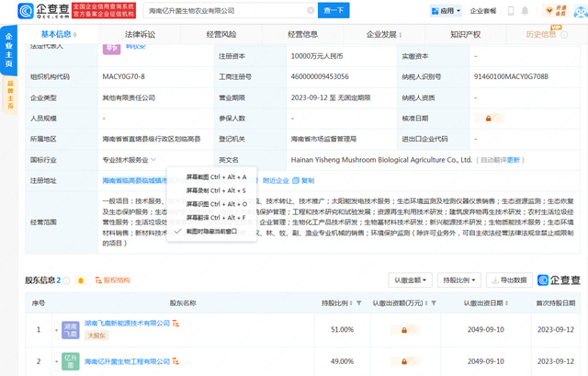Image resolution: width=588 pixels, height=376 pixels.
Task: Switch to 经营风险 tab
Action: [x=221, y=35]
